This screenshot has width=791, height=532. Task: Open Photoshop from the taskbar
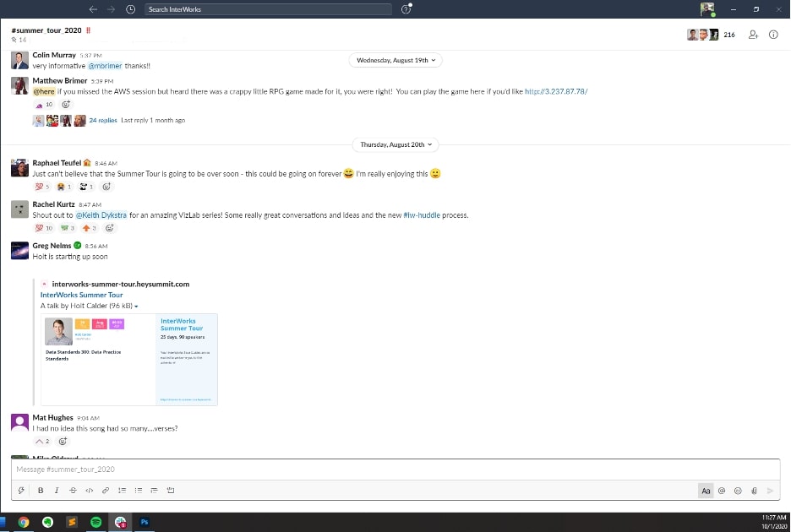point(145,523)
